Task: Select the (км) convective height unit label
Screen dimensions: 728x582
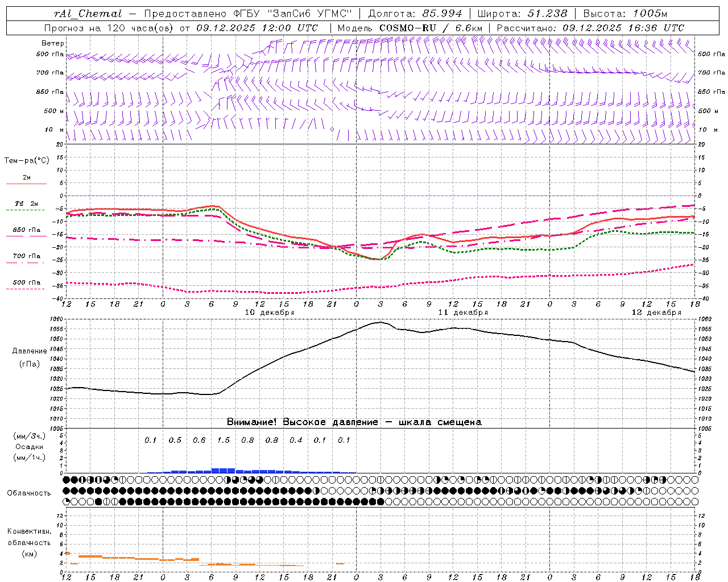Action: 29,553
